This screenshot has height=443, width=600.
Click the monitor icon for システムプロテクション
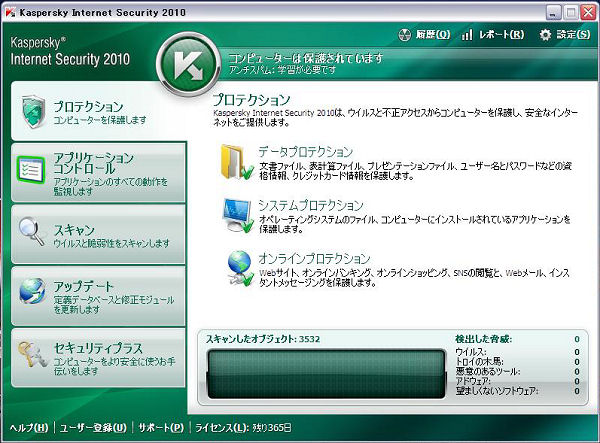(x=238, y=215)
